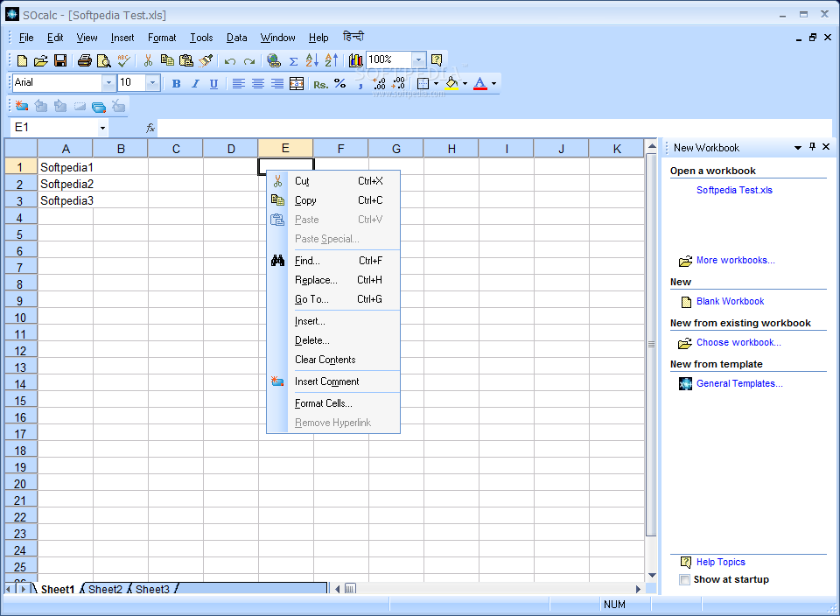This screenshot has height=616, width=840.
Task: Switch to the Sheet3 tab
Action: point(152,589)
